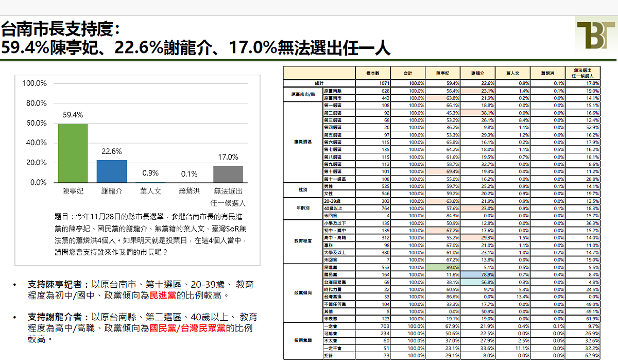Click the group label '年齡別'
The width and height of the screenshot is (618, 364).
(303, 208)
